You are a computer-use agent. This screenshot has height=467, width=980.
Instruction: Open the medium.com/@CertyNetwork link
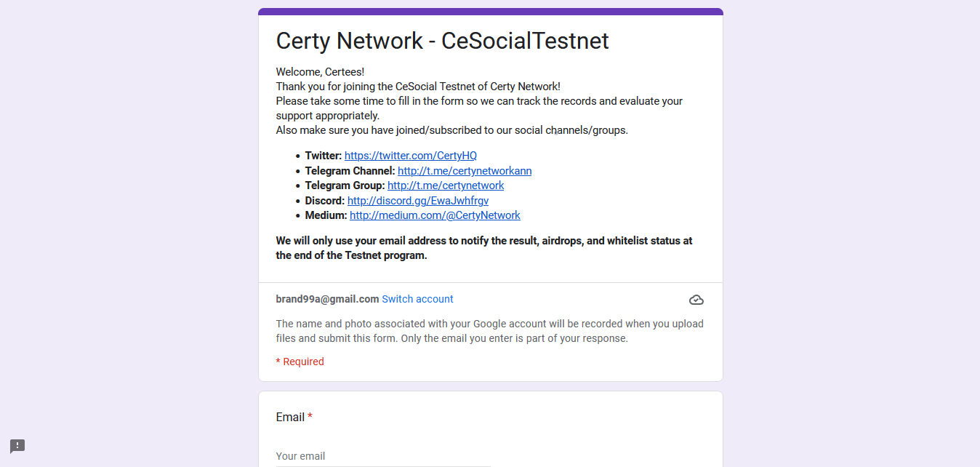435,215
